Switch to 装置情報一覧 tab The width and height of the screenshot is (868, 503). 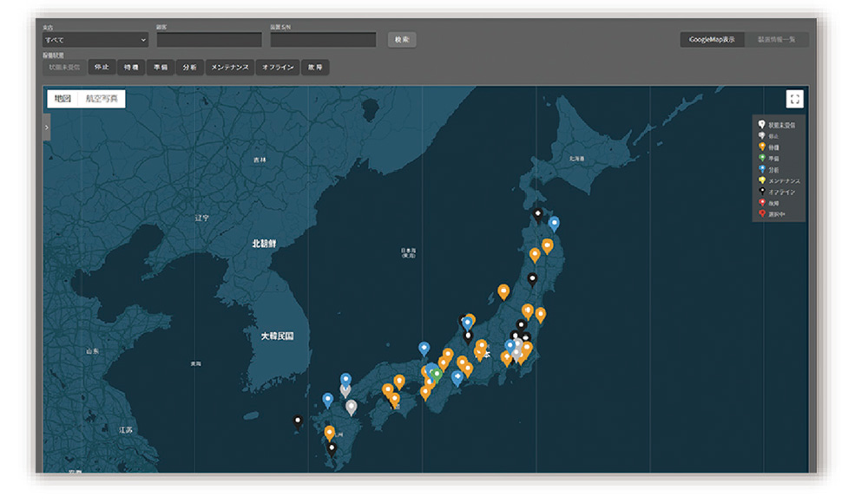(777, 39)
